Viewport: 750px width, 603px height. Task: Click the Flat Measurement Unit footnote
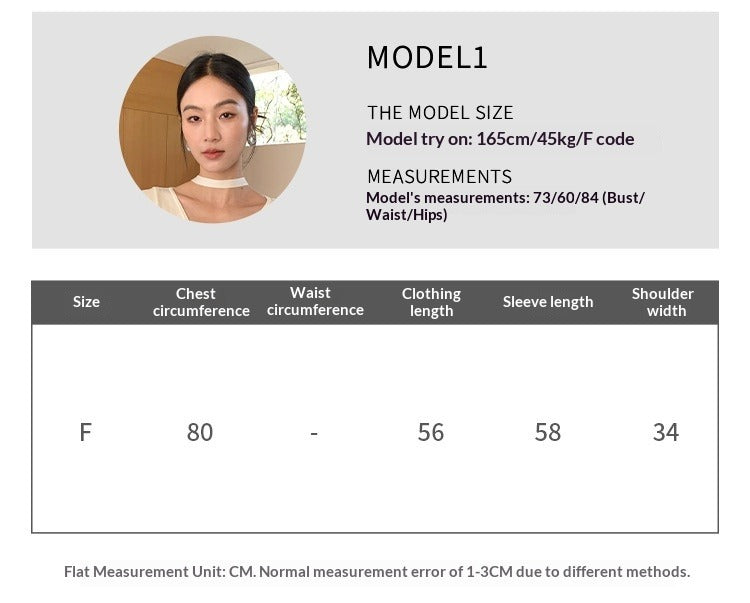(376, 572)
